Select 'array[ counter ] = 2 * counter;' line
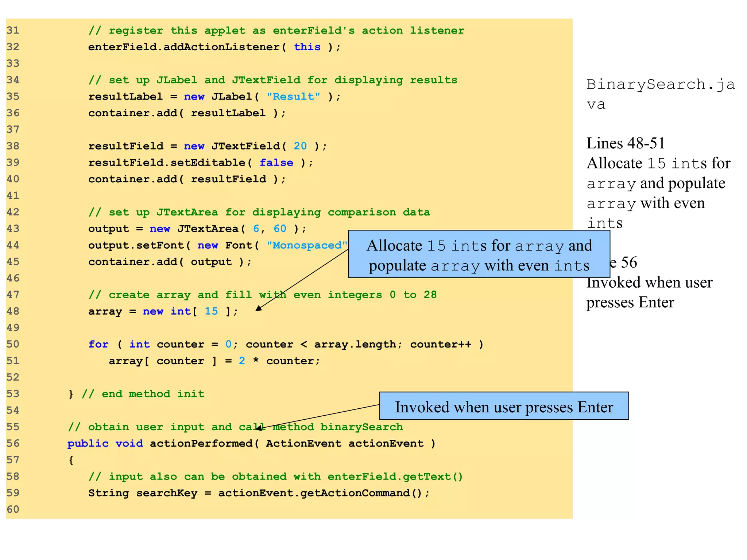The image size is (747, 560). [214, 361]
